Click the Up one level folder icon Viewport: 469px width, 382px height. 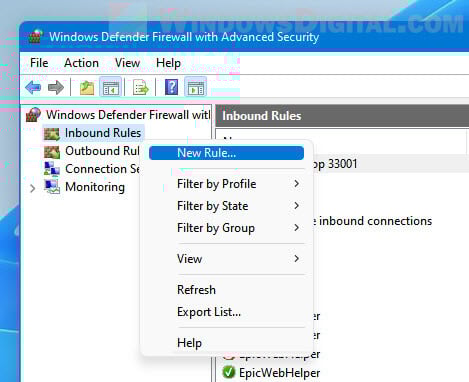(87, 87)
